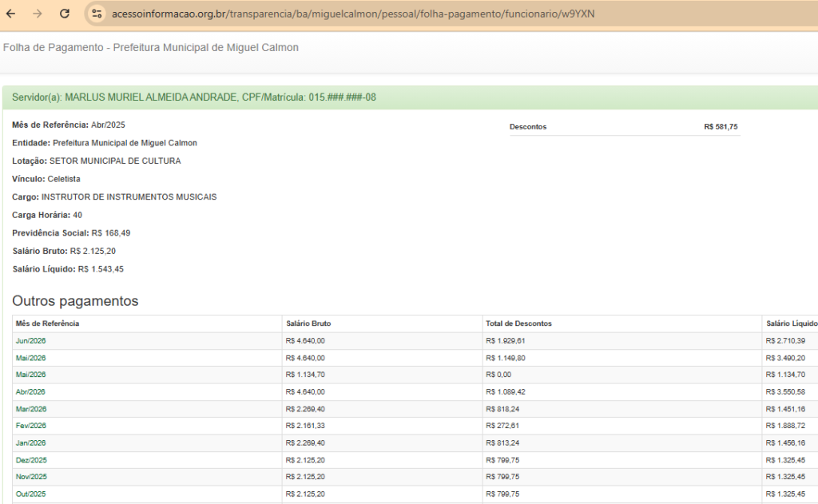Image resolution: width=818 pixels, height=504 pixels.
Task: Click the Entidade Prefeitura Municipal line
Action: (x=105, y=143)
